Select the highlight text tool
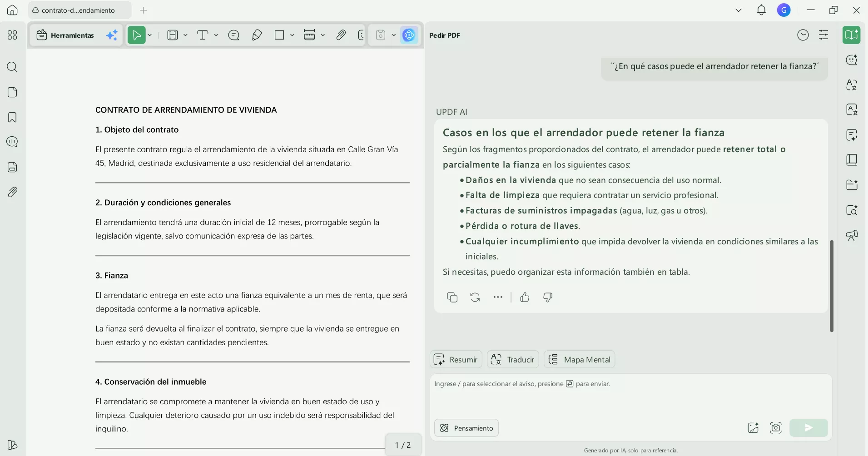Screen dimensions: 868x456 173,35
